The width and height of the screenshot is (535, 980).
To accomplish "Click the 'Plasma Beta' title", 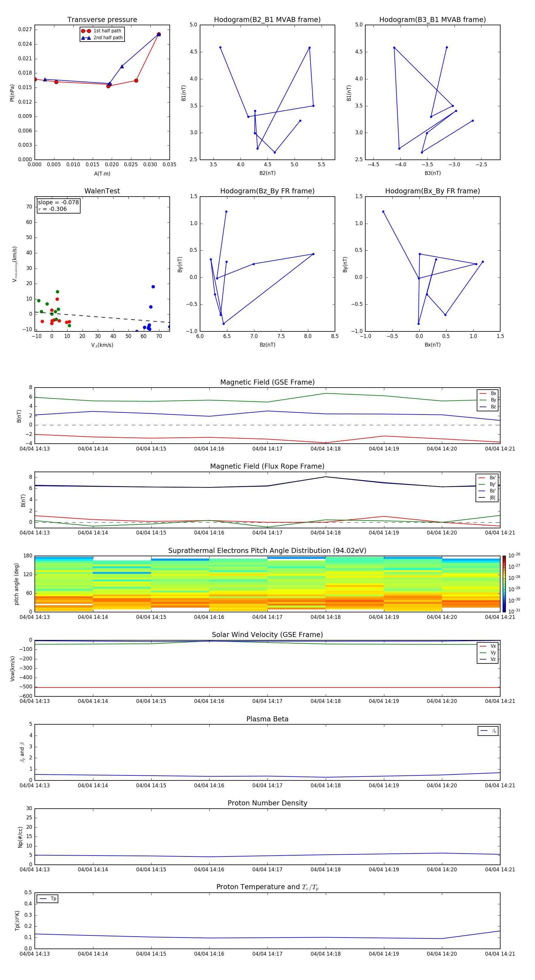I will pyautogui.click(x=267, y=719).
